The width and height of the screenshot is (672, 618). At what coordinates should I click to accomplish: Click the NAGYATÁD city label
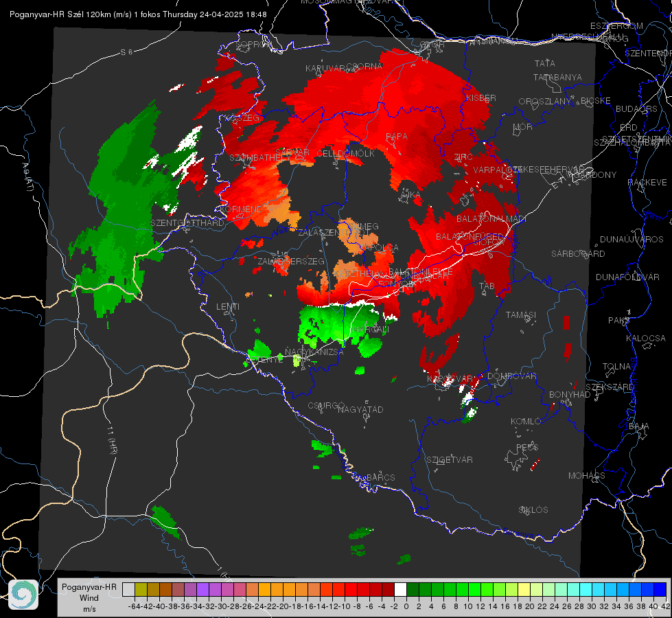pos(360,409)
